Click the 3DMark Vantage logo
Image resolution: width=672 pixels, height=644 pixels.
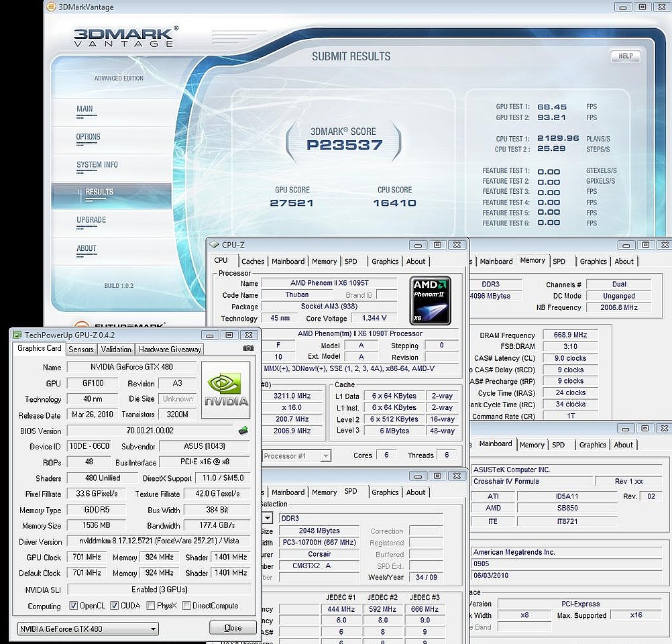click(125, 37)
